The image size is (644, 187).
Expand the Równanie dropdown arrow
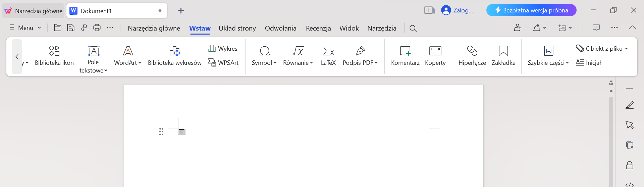pos(311,63)
